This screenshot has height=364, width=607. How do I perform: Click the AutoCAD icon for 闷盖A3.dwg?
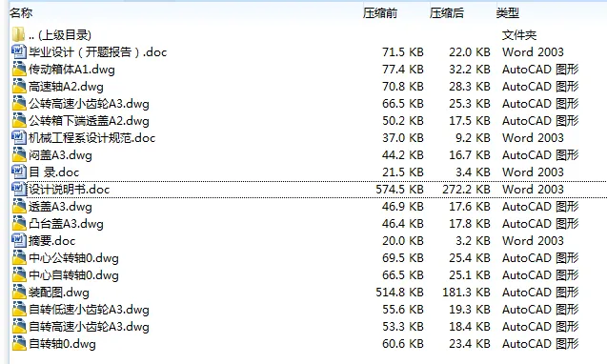click(x=19, y=154)
